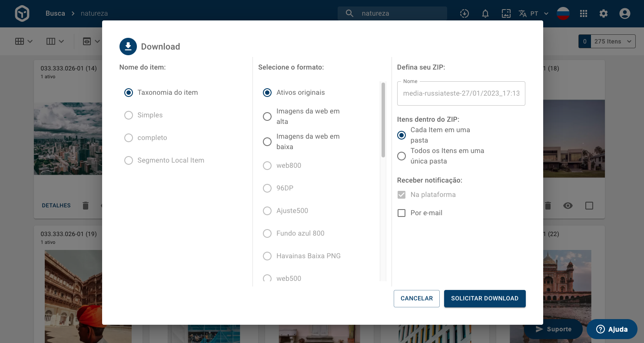Image resolution: width=644 pixels, height=343 pixels.
Task: Select the 96DP format
Action: (x=267, y=188)
